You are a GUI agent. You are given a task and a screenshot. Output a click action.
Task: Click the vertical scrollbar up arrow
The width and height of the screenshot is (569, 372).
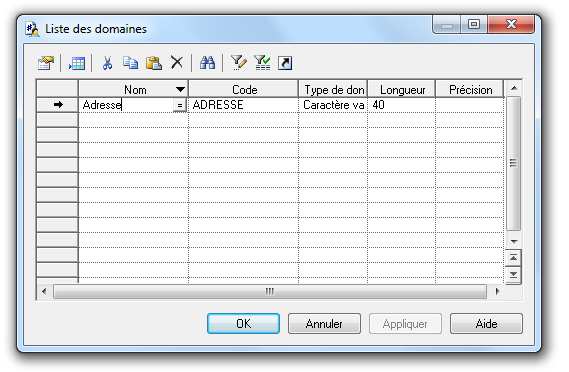514,88
